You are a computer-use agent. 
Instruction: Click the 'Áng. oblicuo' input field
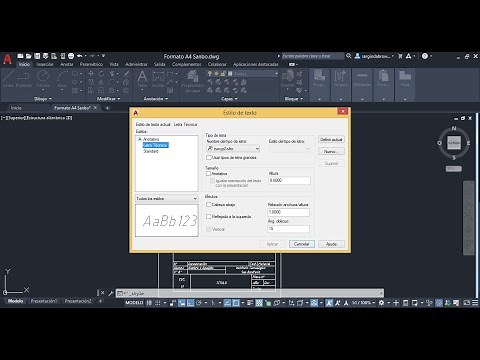click(x=288, y=229)
